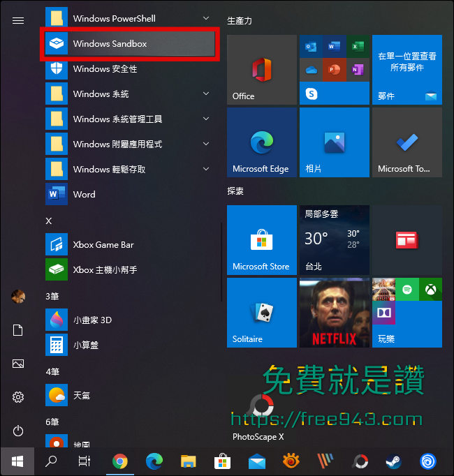The height and width of the screenshot is (476, 454).
Task: Open Xbox 主機小幫手 app
Action: (130, 269)
